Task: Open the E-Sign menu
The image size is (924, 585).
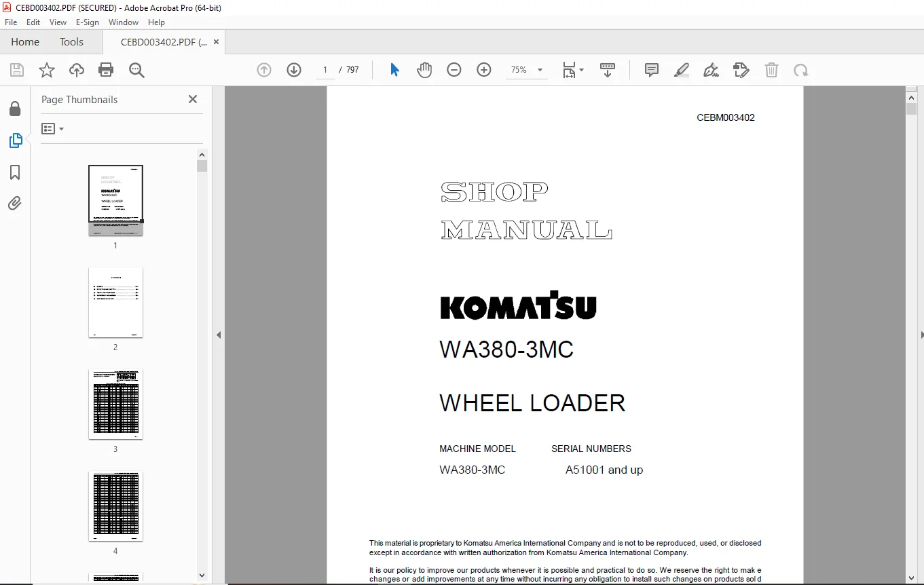Action: (88, 22)
